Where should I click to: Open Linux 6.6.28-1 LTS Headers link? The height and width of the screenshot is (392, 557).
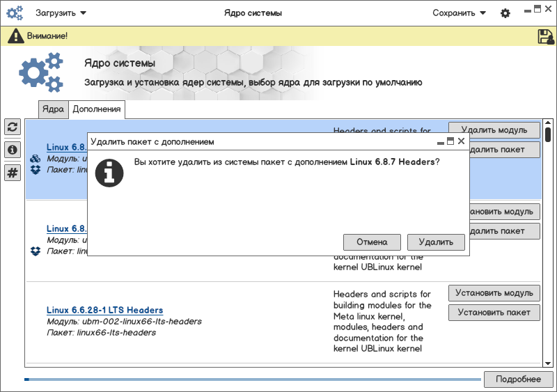tap(105, 310)
